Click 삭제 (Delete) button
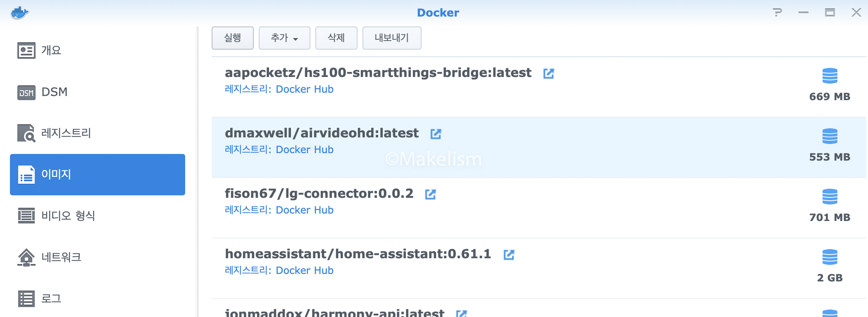This screenshot has height=317, width=868. pyautogui.click(x=336, y=38)
